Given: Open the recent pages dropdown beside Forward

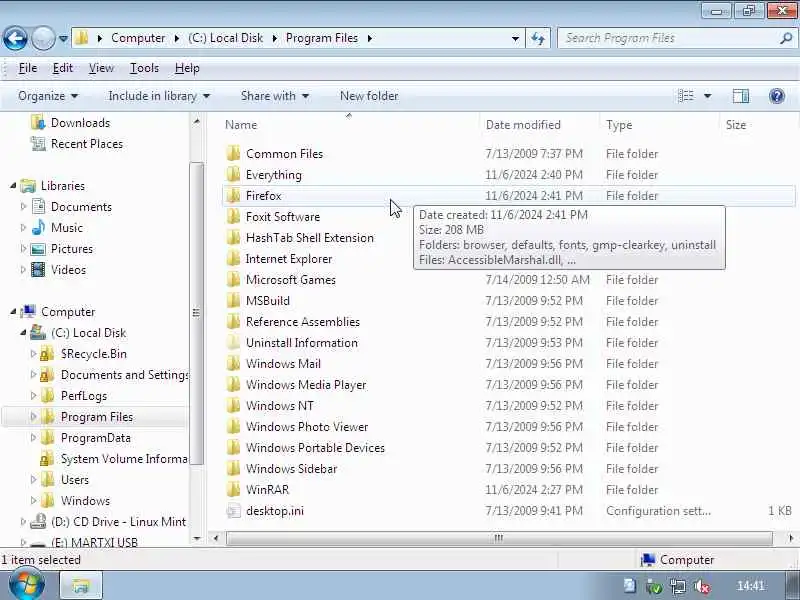Looking at the screenshot, I should (x=63, y=38).
